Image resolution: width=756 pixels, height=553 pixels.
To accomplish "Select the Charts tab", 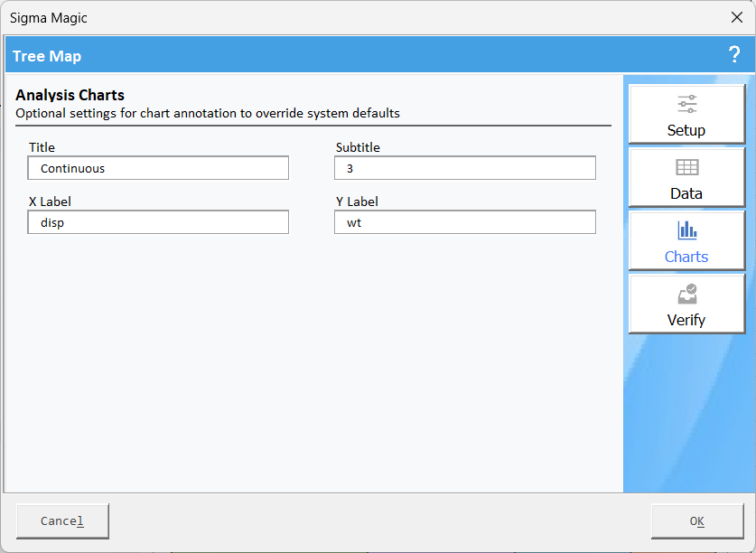I will 686,240.
